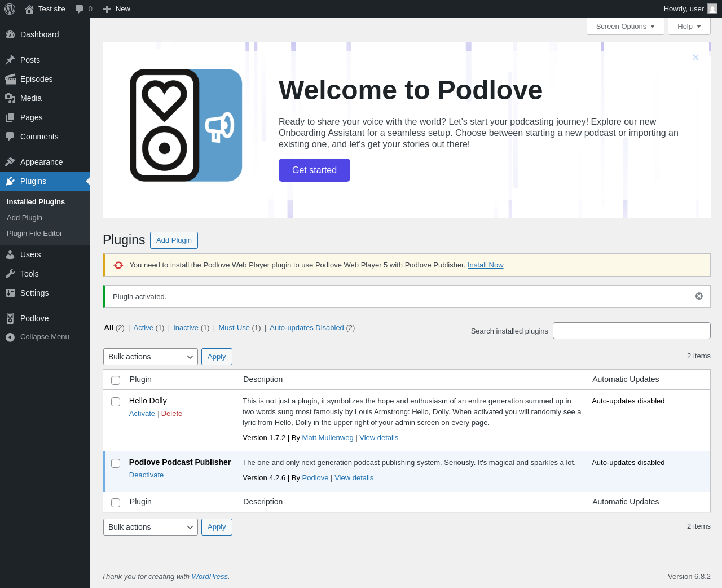
Task: Open the Episodes clapperboard icon
Action: pos(10,79)
